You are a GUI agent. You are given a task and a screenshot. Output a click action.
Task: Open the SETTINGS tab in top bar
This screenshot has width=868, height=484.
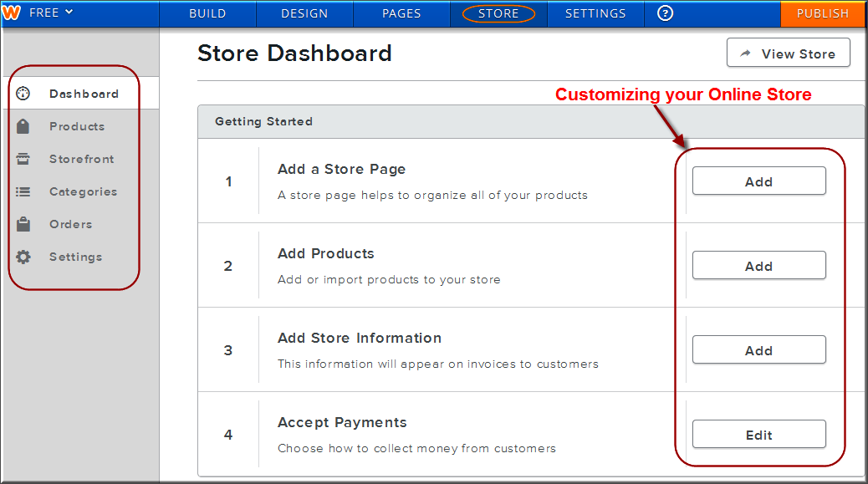[x=595, y=13]
